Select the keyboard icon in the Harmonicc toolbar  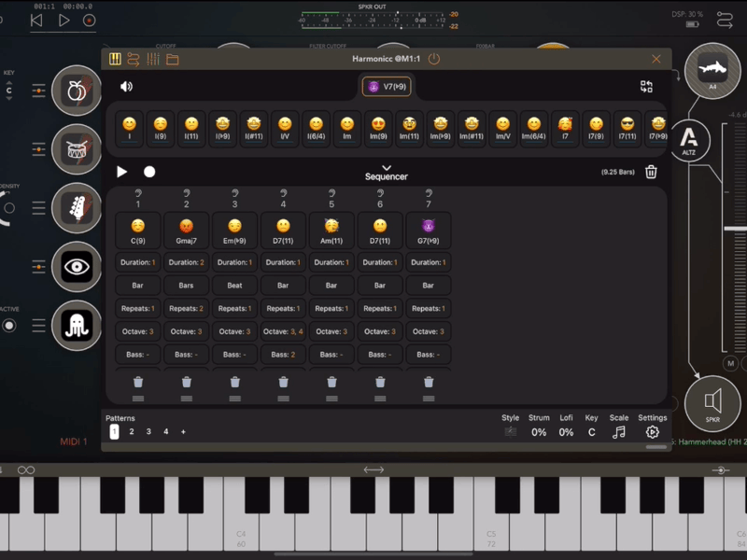(114, 59)
